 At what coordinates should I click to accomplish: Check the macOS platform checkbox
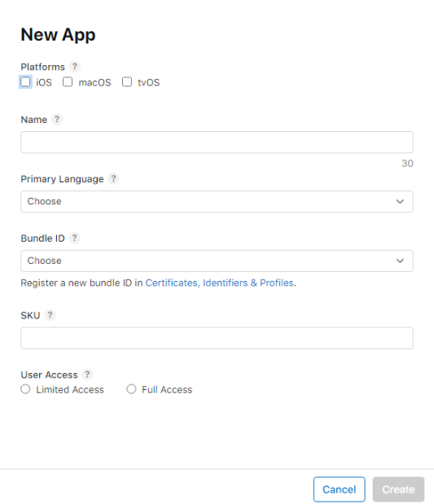point(68,81)
